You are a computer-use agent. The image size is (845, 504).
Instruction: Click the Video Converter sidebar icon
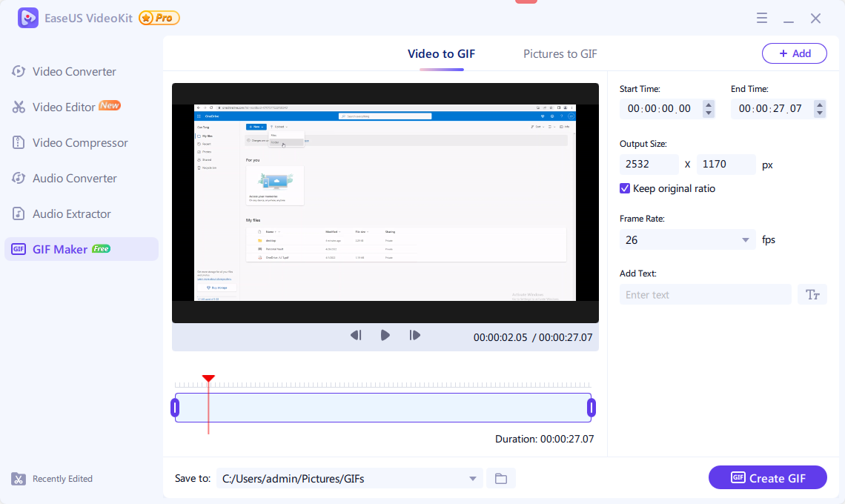coord(19,71)
